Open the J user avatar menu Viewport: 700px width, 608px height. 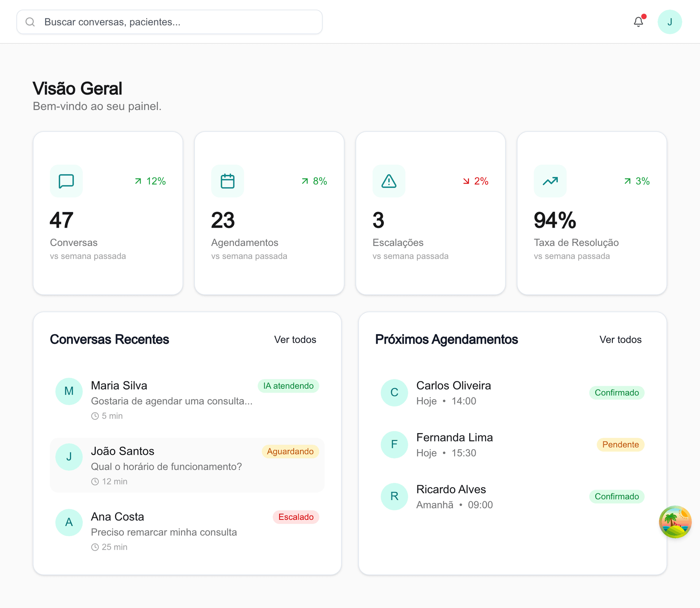pos(670,22)
